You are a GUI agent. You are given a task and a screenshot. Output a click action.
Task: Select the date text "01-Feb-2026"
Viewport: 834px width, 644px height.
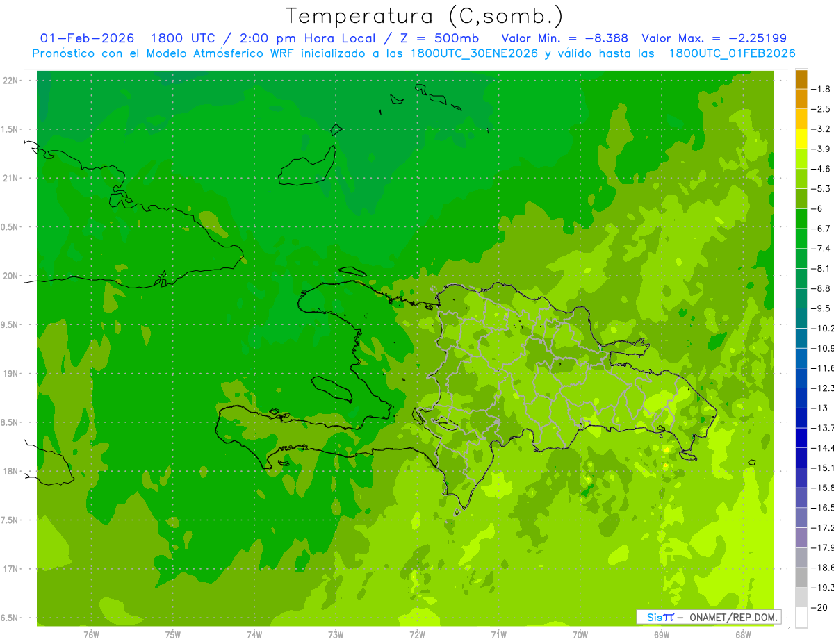88,38
